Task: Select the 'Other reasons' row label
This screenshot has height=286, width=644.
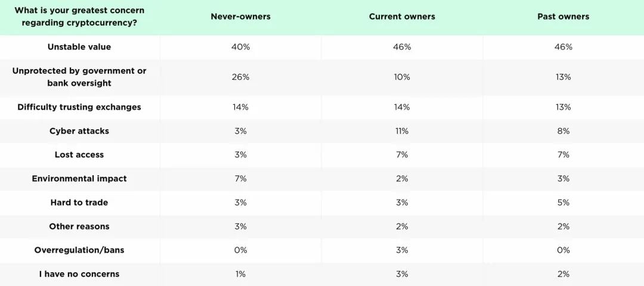Action: [x=79, y=226]
